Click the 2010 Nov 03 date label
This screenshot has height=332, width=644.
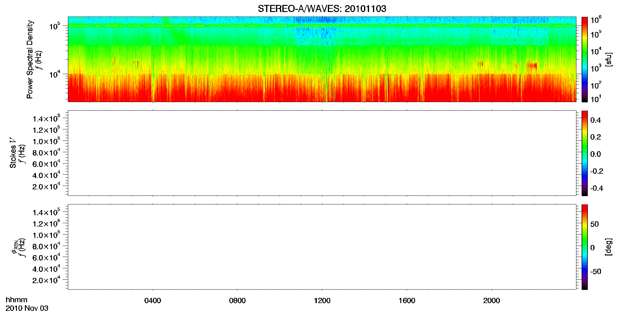click(x=27, y=308)
